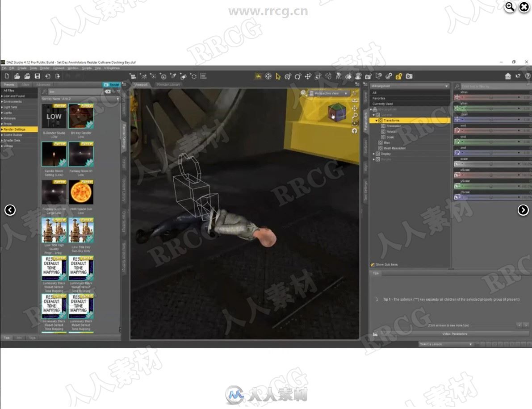Select the Scale property group

tap(388, 138)
